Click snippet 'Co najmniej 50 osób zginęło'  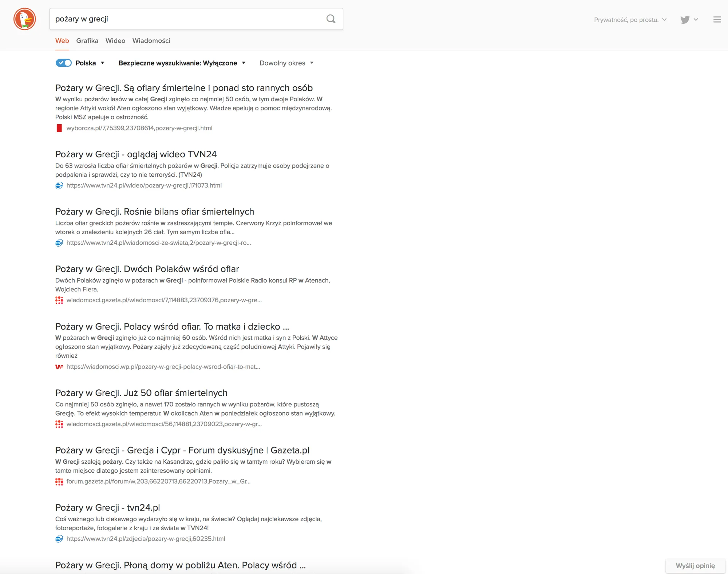(x=195, y=409)
